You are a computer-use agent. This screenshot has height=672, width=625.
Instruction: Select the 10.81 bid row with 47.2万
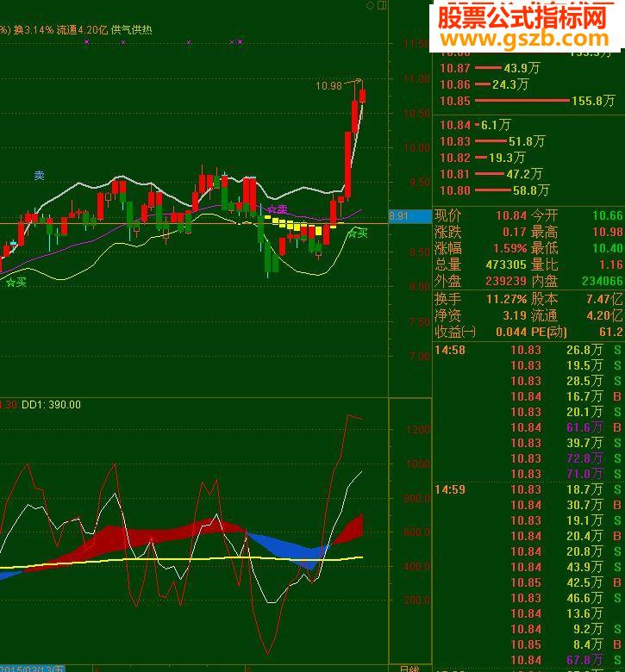(491, 173)
